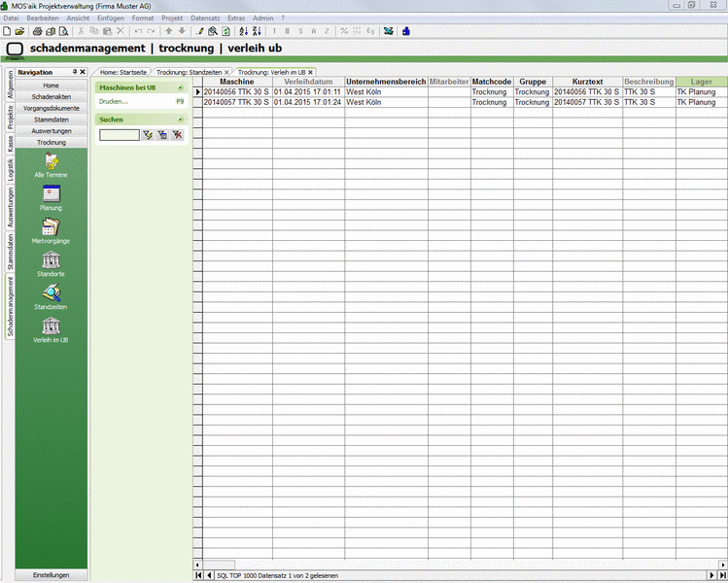Screen dimensions: 728x583
Task: Click the Home navigation button
Action: [52, 86]
